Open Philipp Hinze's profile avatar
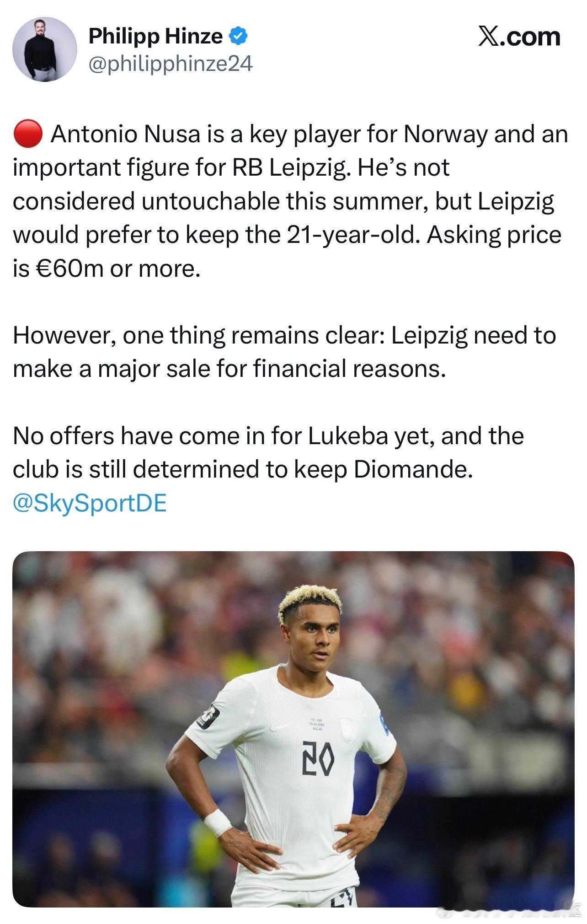Image resolution: width=587 pixels, height=924 pixels. 45,49
